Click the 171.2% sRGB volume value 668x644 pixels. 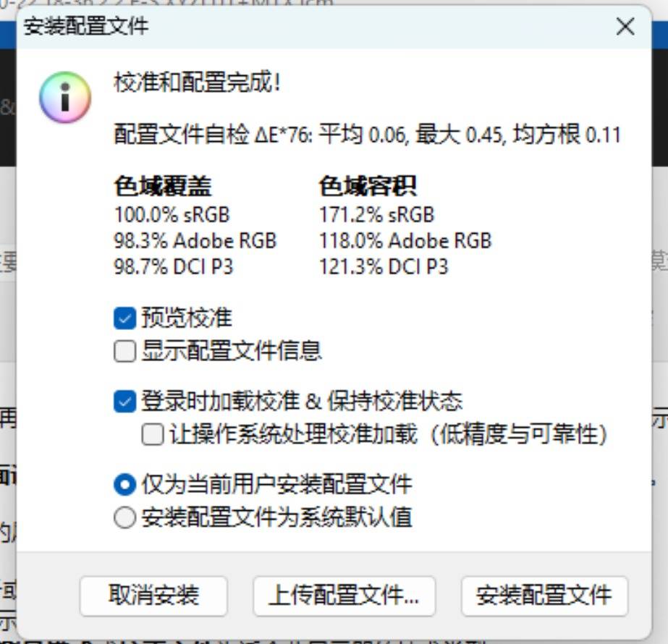click(x=377, y=215)
